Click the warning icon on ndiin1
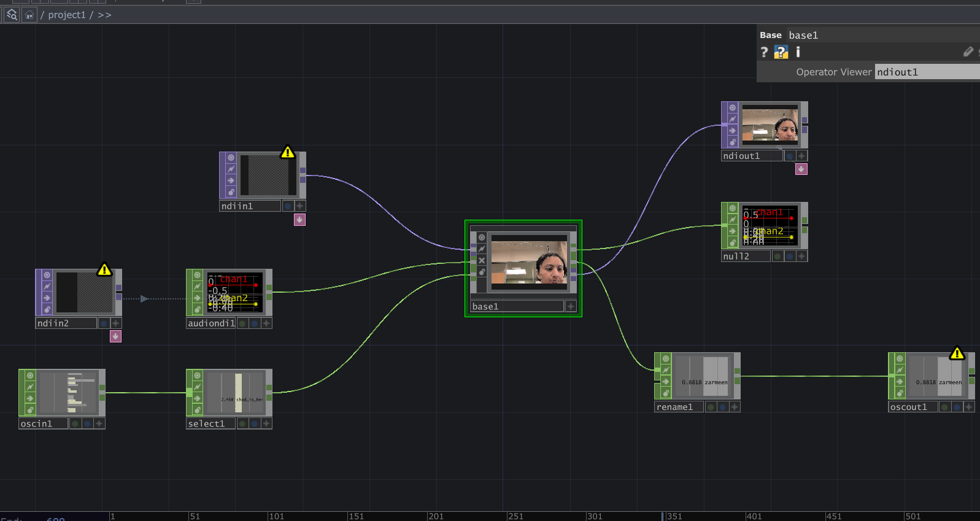This screenshot has width=980, height=521. (x=287, y=152)
